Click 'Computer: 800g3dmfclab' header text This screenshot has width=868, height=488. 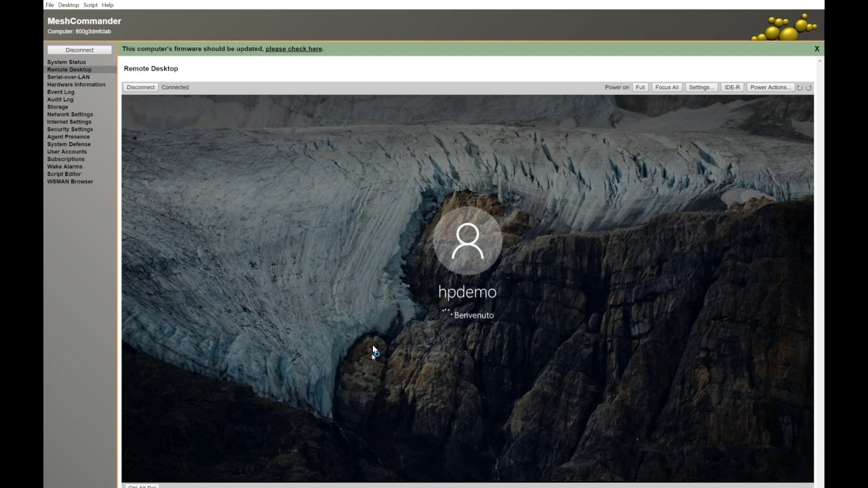(79, 32)
